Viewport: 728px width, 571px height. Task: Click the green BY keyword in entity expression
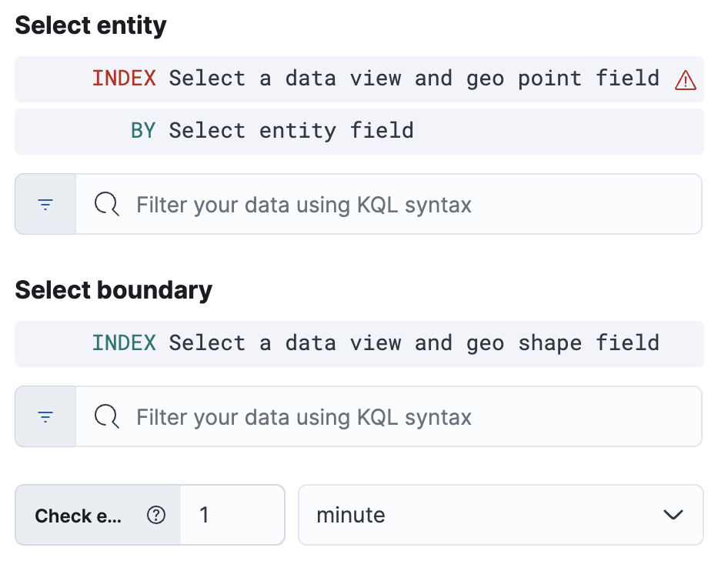coord(143,131)
